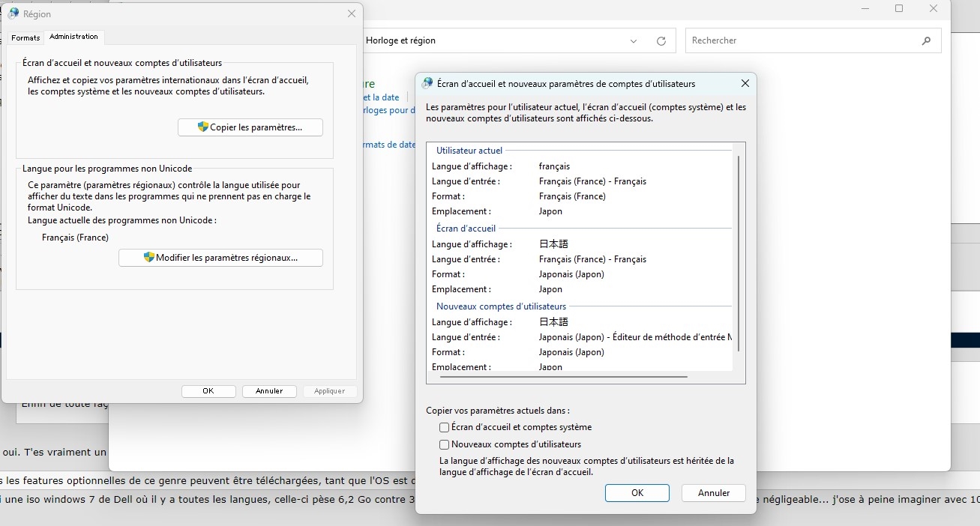
Task: Click globe icon in Écran d'accueil dialog title
Action: [x=427, y=83]
